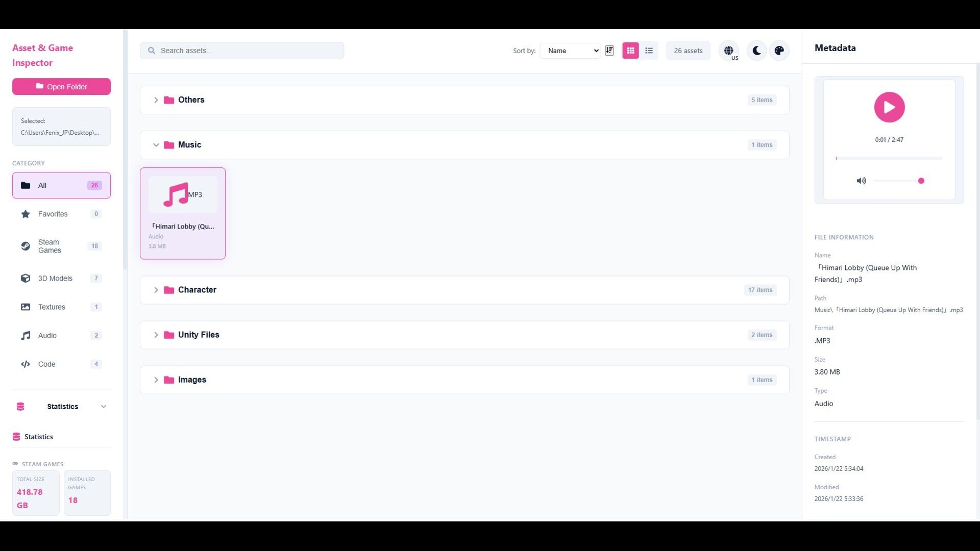Open the theme palette picker

click(x=779, y=50)
